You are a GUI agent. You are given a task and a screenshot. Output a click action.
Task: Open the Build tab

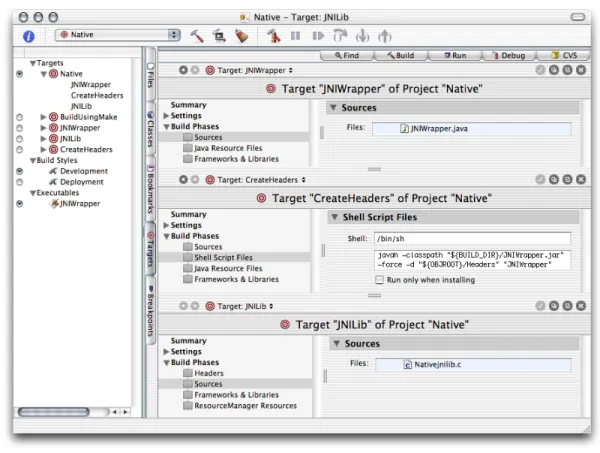pos(400,55)
